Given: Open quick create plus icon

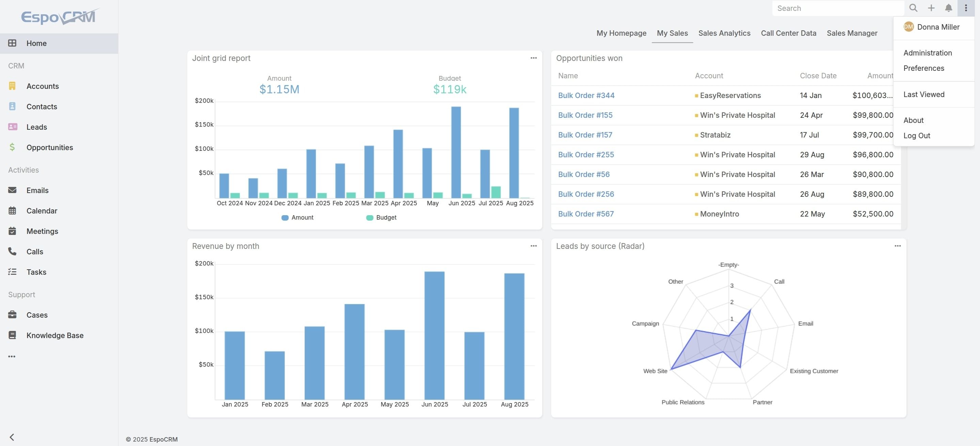Looking at the screenshot, I should pos(931,8).
